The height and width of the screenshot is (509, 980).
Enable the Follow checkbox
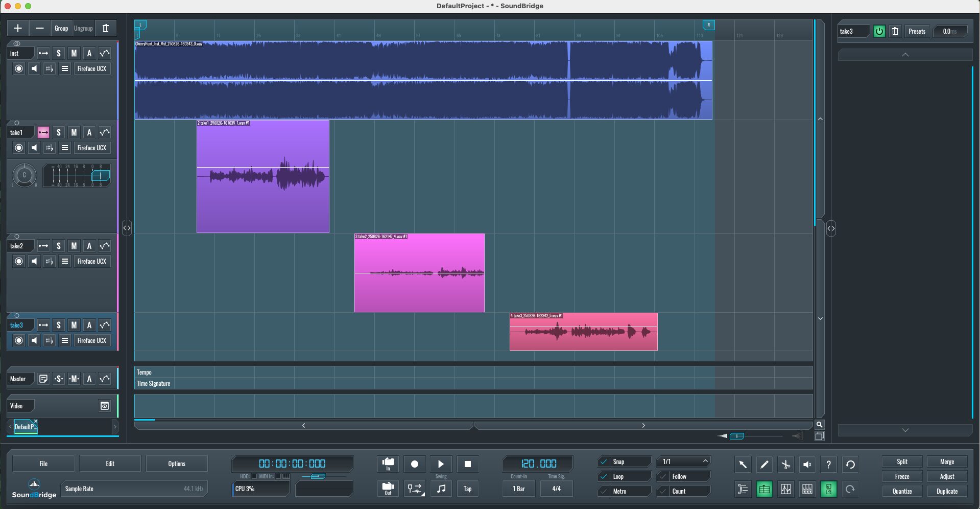(x=663, y=476)
